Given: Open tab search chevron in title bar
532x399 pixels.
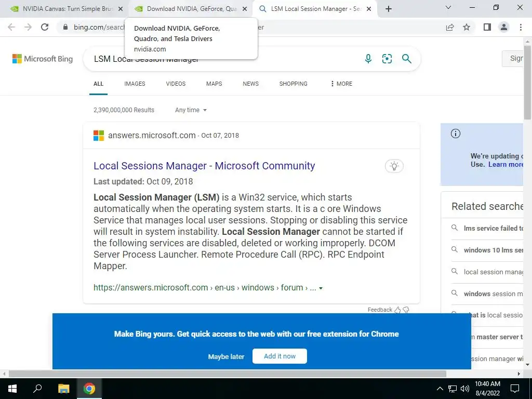Looking at the screenshot, I should (x=448, y=7).
